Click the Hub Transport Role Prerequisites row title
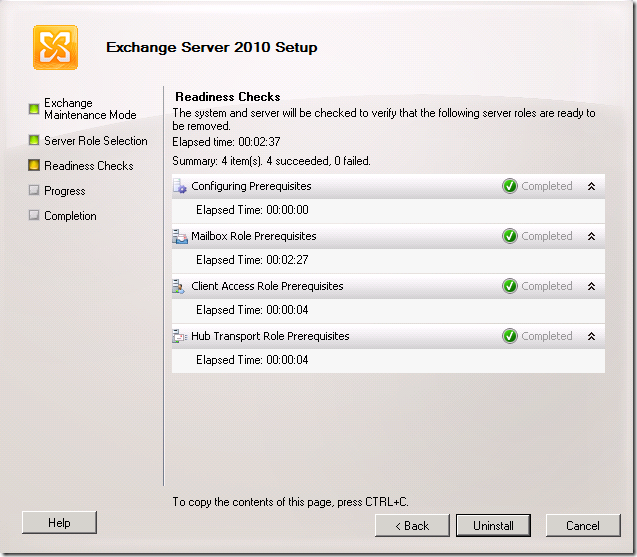 pyautogui.click(x=270, y=336)
